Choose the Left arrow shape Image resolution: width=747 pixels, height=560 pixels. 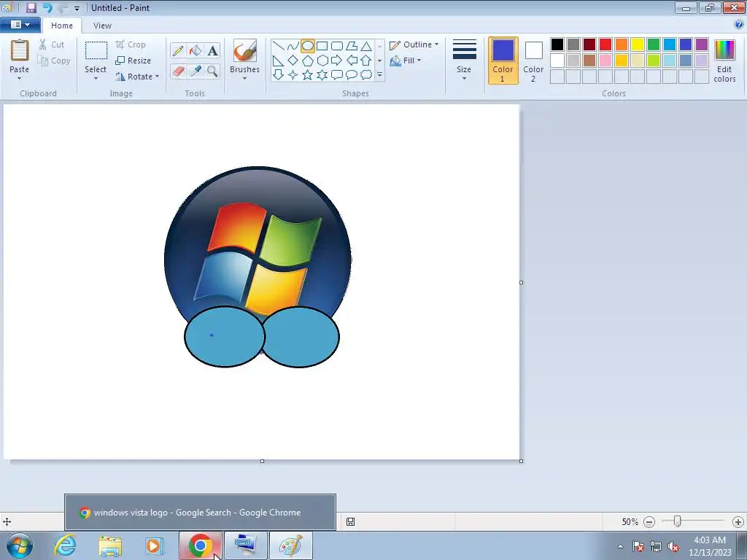(352, 61)
